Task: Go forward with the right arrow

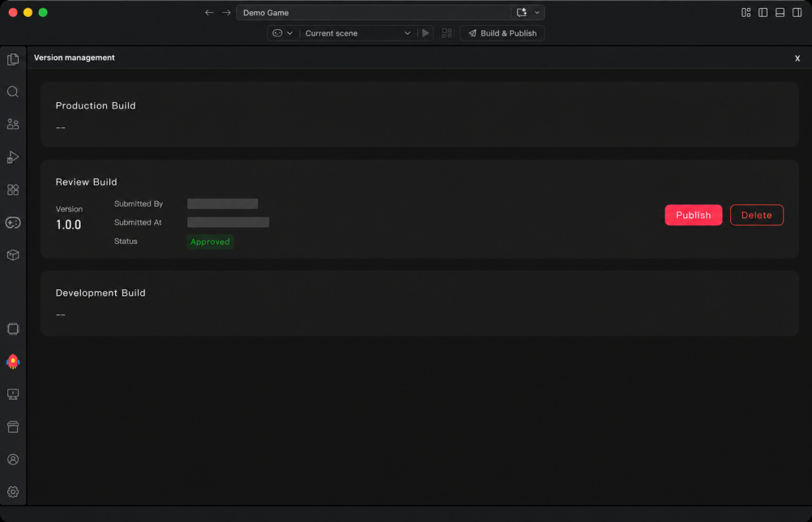Action: (226, 12)
